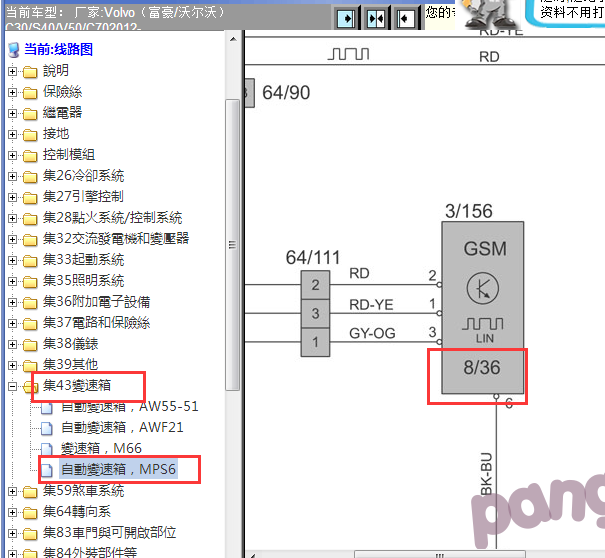Click the 集26冷卻系統 folder icon
This screenshot has height=558, width=605.
[30, 177]
